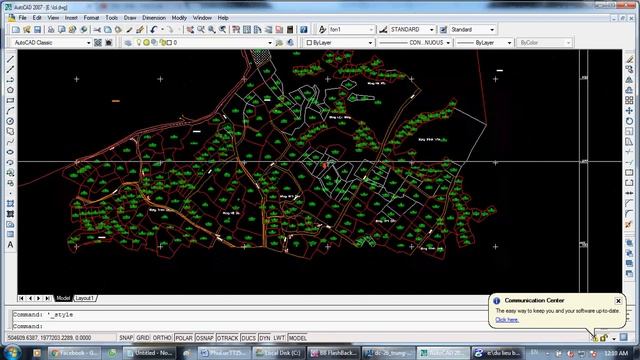Viewport: 640px width, 360px height.
Task: Select the Multiline Text tool (A)
Action: point(11,245)
